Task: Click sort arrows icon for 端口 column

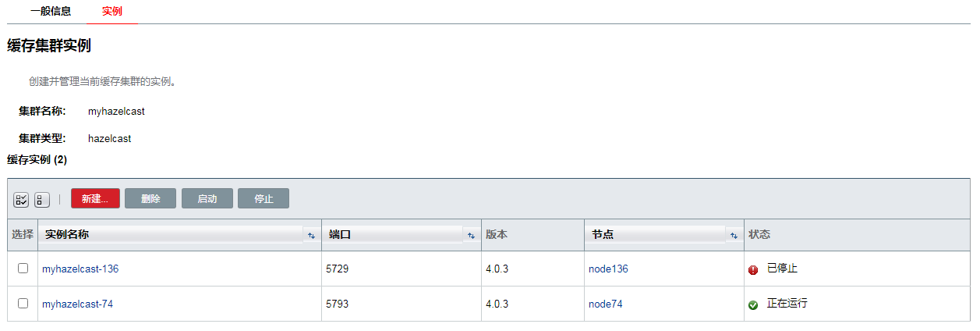Action: tap(471, 235)
